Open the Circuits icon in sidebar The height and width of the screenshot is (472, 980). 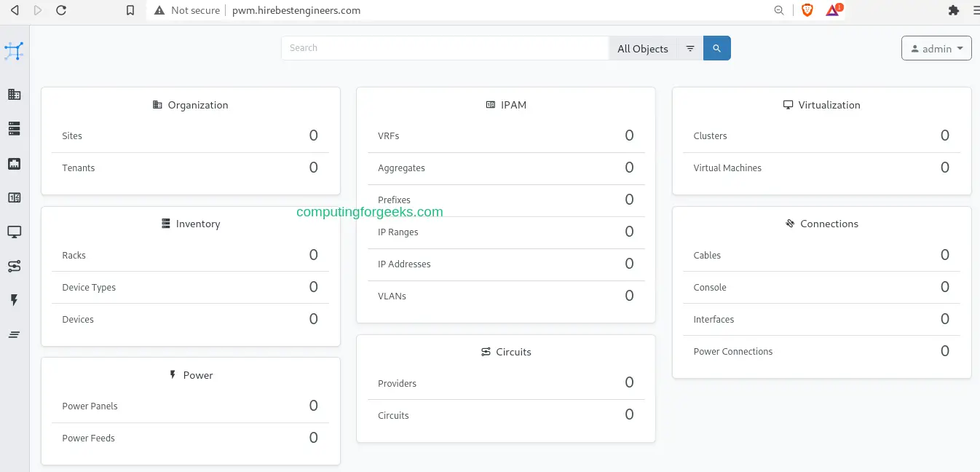[14, 266]
